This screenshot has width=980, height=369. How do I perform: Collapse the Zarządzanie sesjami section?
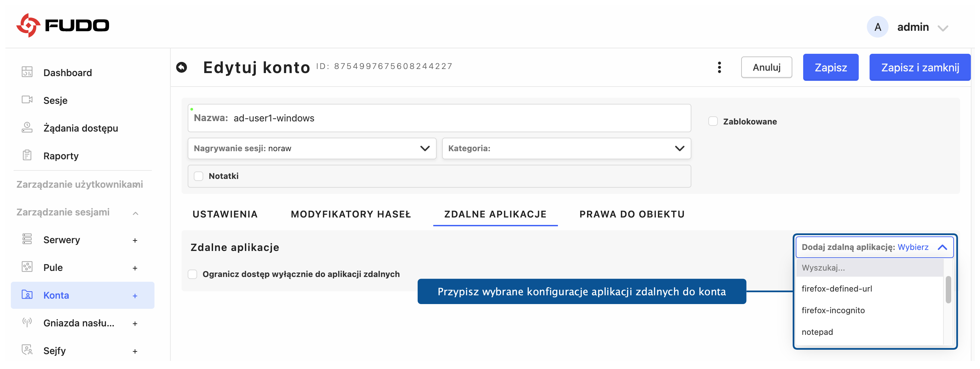135,213
